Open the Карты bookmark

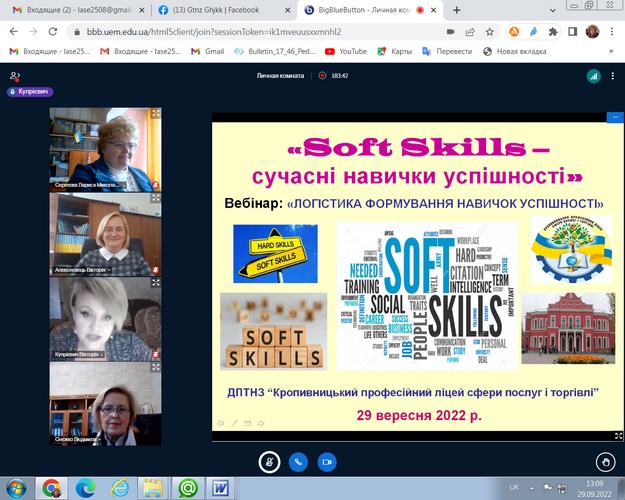click(397, 50)
